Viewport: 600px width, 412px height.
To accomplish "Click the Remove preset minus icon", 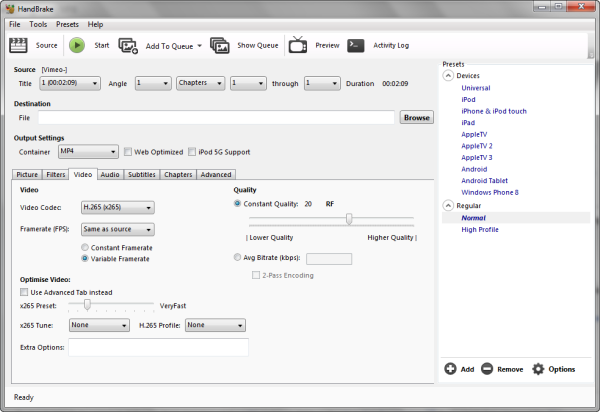I will [x=486, y=369].
